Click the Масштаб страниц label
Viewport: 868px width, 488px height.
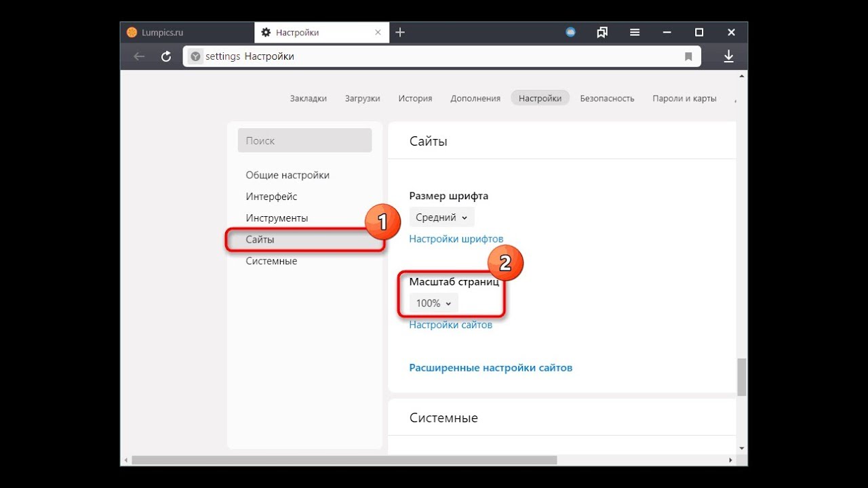[x=454, y=282]
